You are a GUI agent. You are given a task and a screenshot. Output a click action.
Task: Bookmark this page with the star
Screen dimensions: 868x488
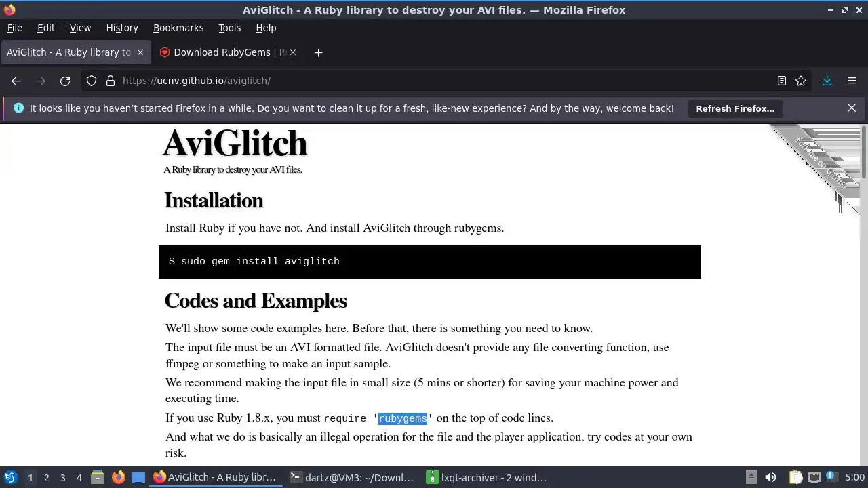pos(801,81)
